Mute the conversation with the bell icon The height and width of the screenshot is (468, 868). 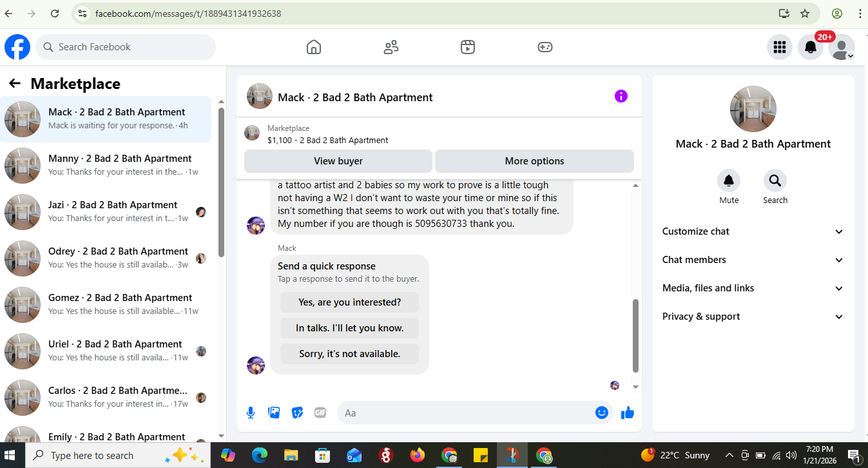[729, 180]
